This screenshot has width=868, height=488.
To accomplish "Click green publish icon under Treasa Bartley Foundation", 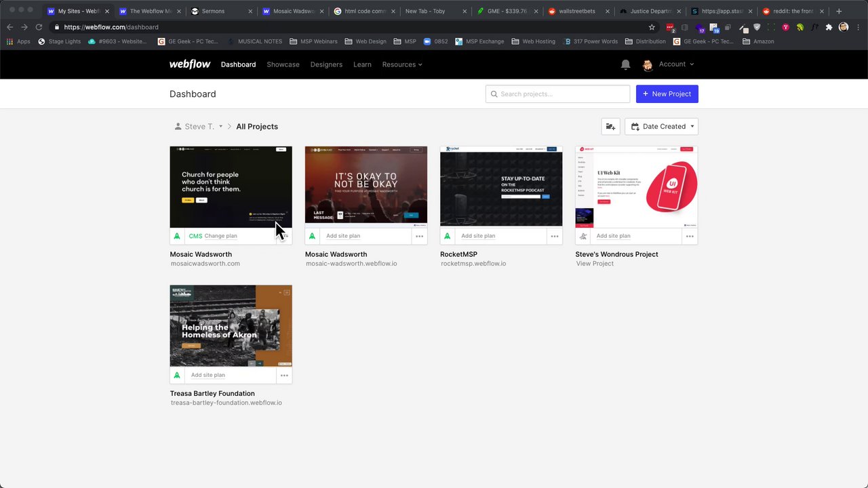I will (x=177, y=375).
